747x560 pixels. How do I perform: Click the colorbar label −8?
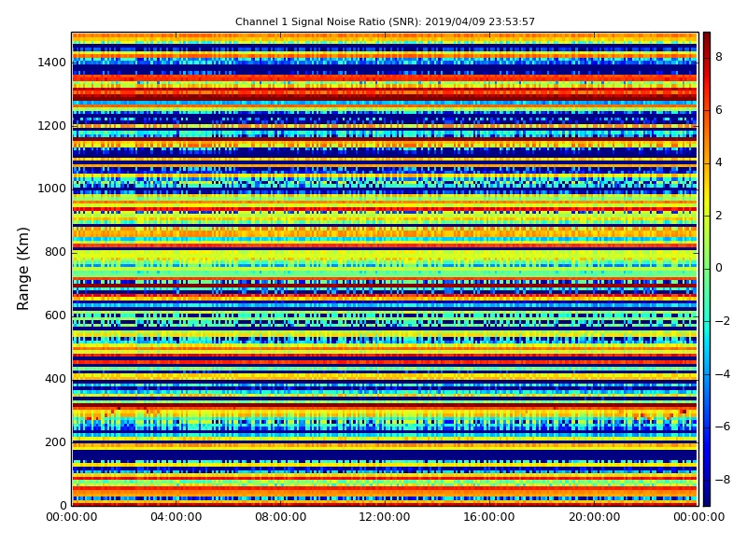coord(723,480)
